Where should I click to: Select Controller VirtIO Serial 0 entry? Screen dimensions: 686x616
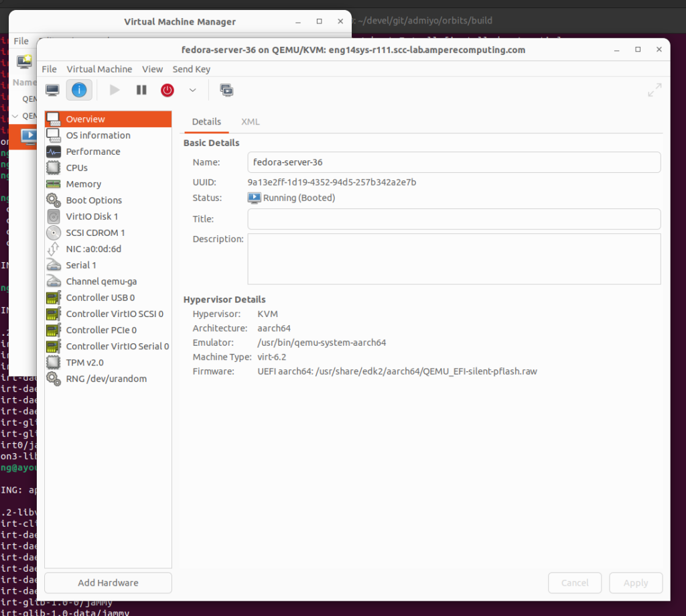(108, 346)
